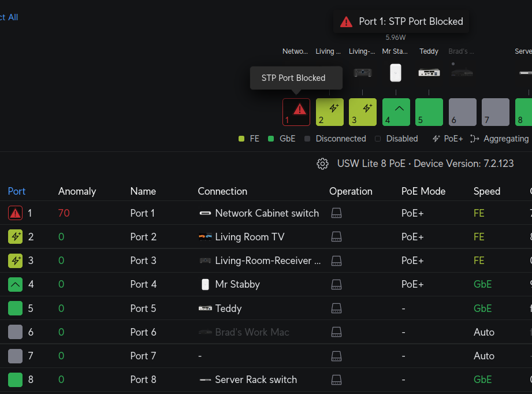Sort table by Operation column header
The height and width of the screenshot is (394, 532).
pos(351,191)
